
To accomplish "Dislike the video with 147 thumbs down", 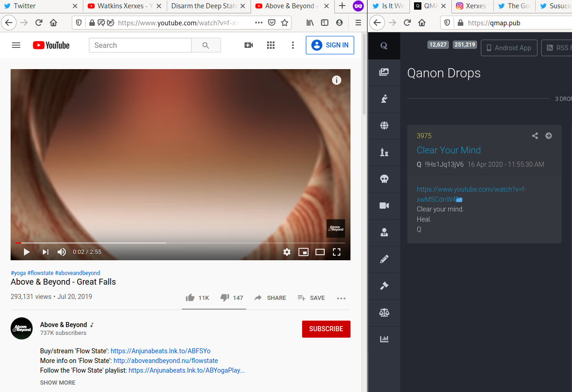I will tap(232, 298).
